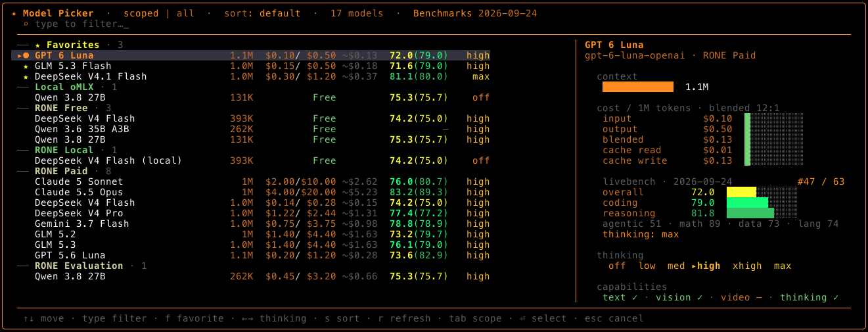
Task: Select the Claude 5 Sonnet row
Action: 251,181
